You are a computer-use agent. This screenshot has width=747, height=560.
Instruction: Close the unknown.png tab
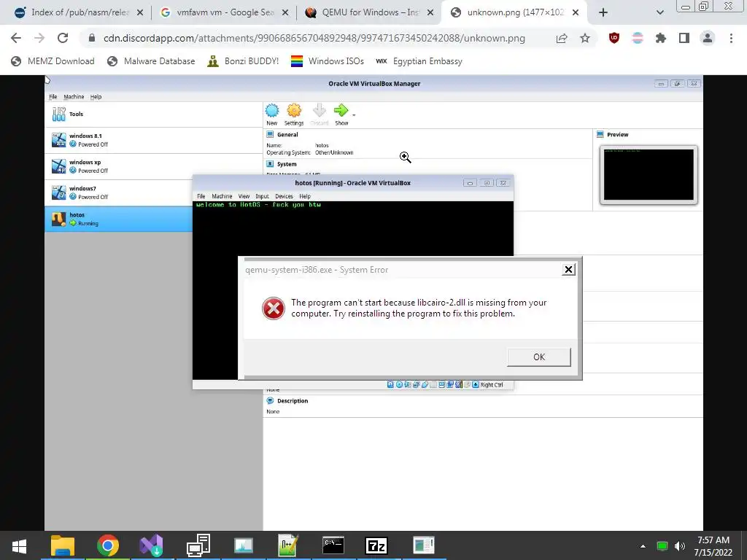pos(576,12)
